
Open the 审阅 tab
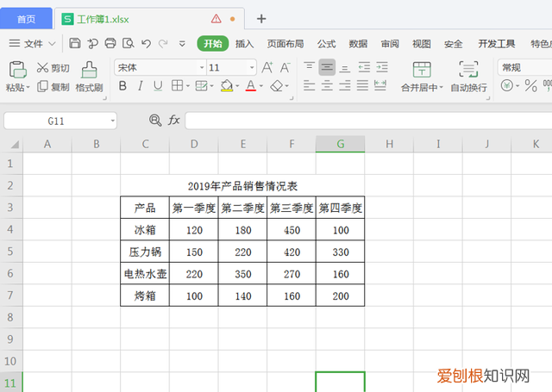(390, 44)
